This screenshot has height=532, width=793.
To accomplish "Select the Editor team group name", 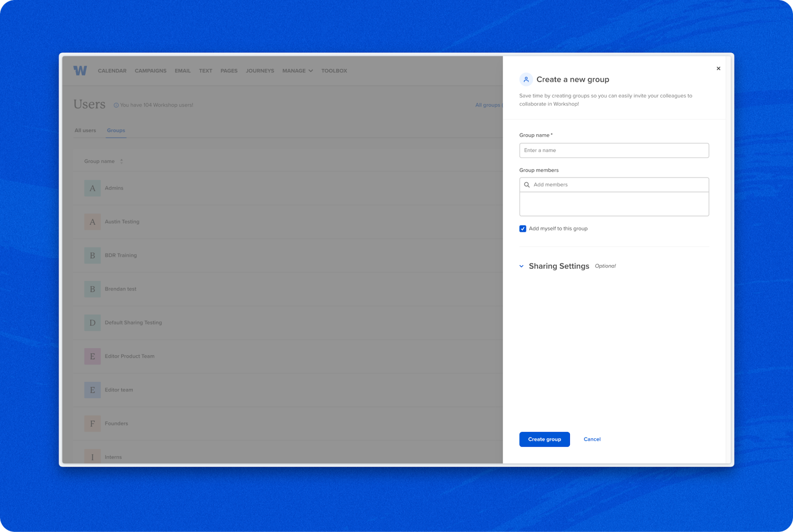I will 119,390.
